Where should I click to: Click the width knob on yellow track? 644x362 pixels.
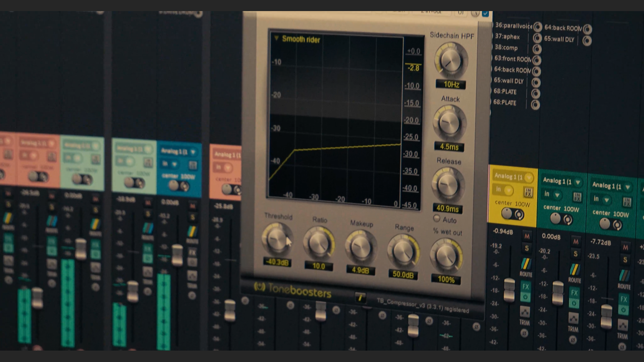[x=519, y=215]
